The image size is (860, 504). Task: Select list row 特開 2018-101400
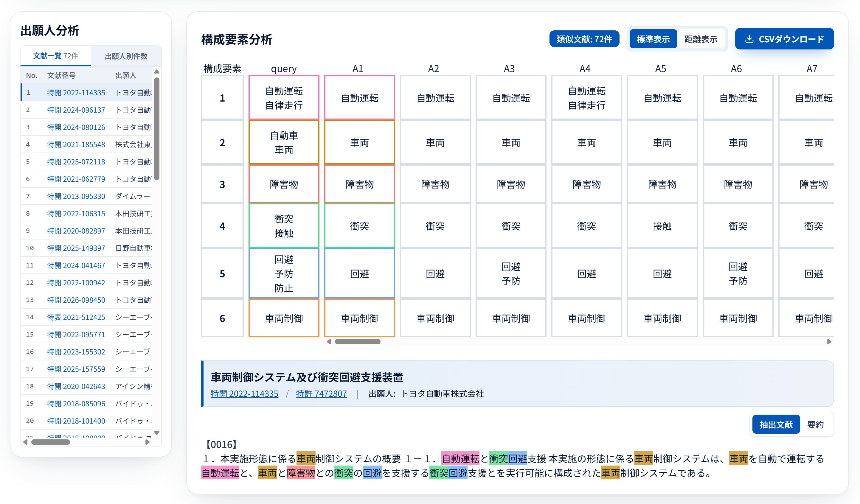pyautogui.click(x=87, y=421)
